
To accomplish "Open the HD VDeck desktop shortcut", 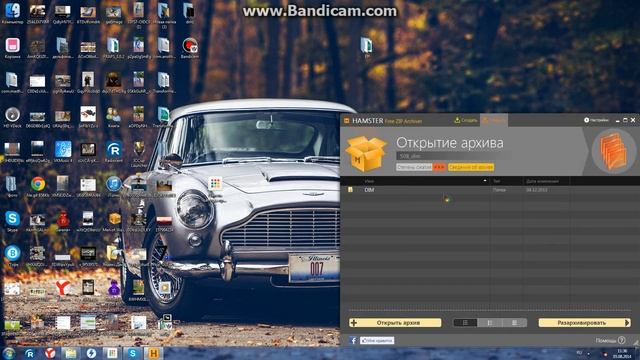I will (x=12, y=118).
